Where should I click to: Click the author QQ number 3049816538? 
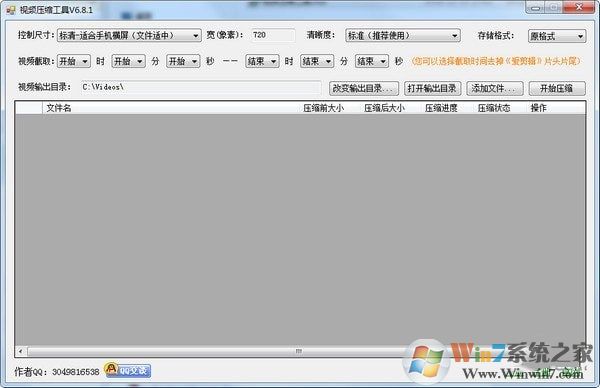(75, 372)
